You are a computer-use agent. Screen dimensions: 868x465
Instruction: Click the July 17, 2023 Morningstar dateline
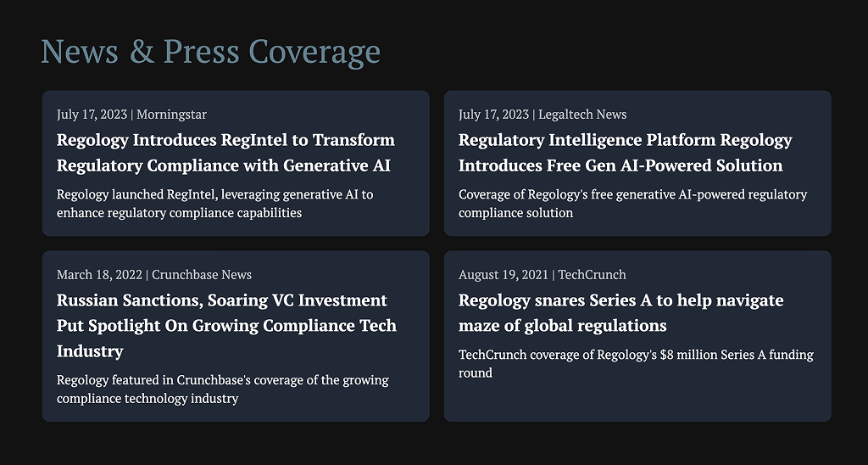pos(131,115)
